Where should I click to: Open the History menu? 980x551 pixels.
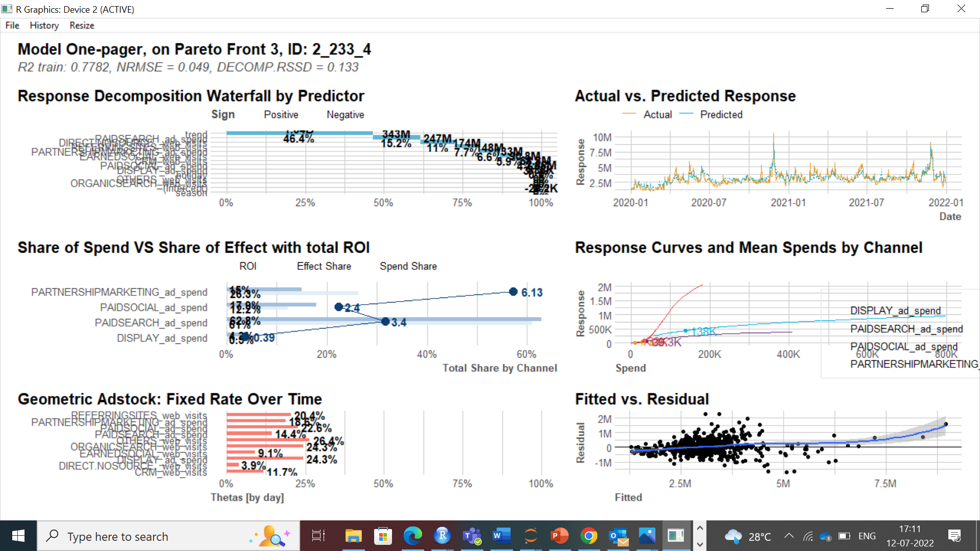tap(44, 25)
